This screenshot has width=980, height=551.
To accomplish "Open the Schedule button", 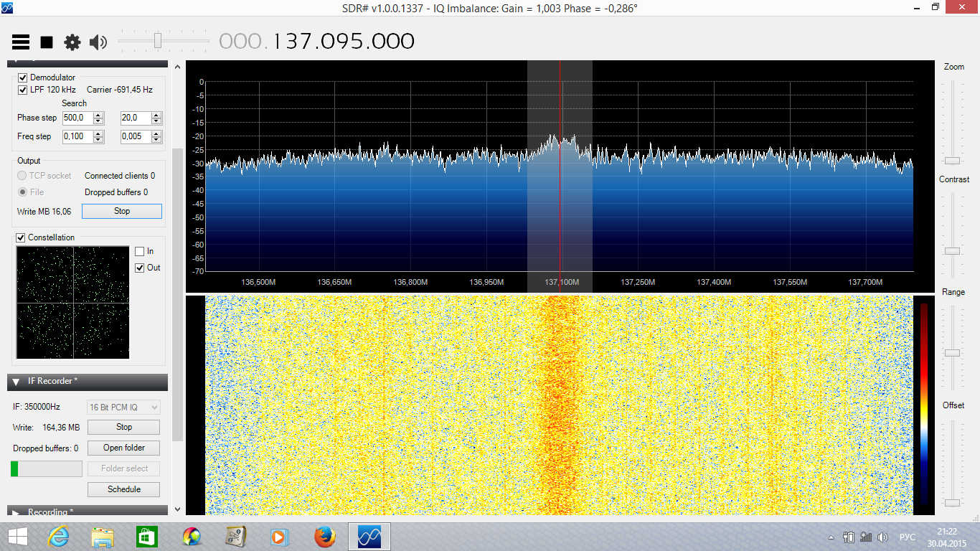I will pos(124,489).
